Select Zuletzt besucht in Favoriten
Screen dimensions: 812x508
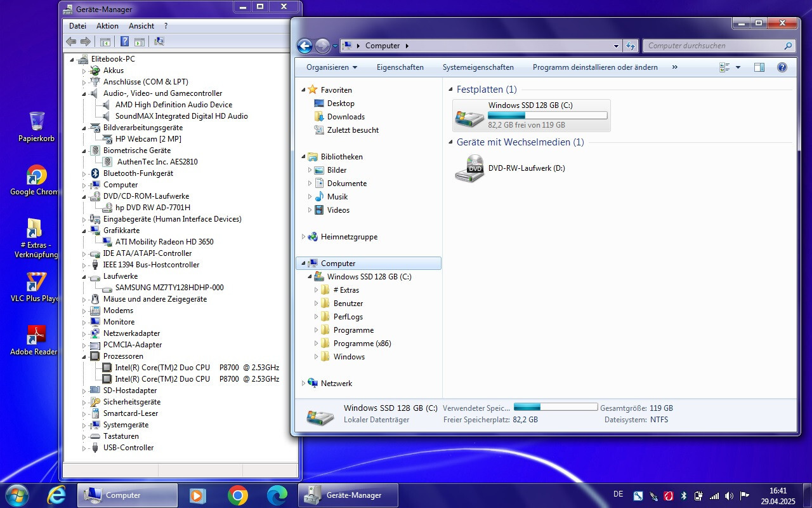pos(353,130)
